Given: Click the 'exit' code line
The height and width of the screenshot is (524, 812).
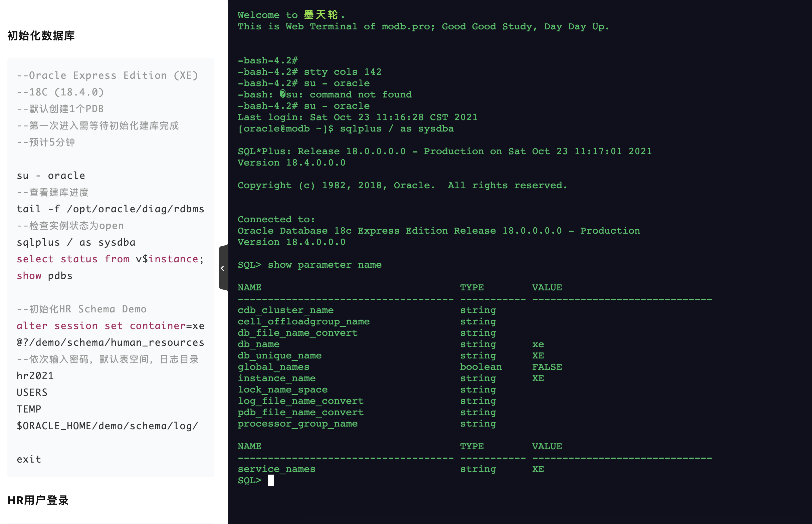Looking at the screenshot, I should (29, 459).
